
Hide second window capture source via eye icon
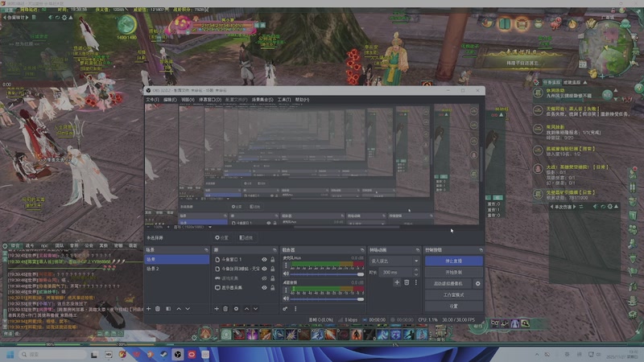(264, 269)
